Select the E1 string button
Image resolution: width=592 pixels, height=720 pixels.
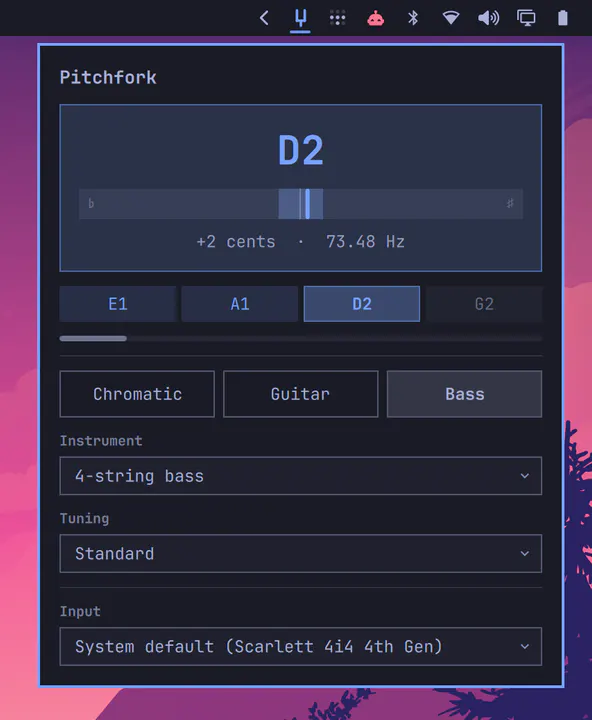tap(118, 304)
